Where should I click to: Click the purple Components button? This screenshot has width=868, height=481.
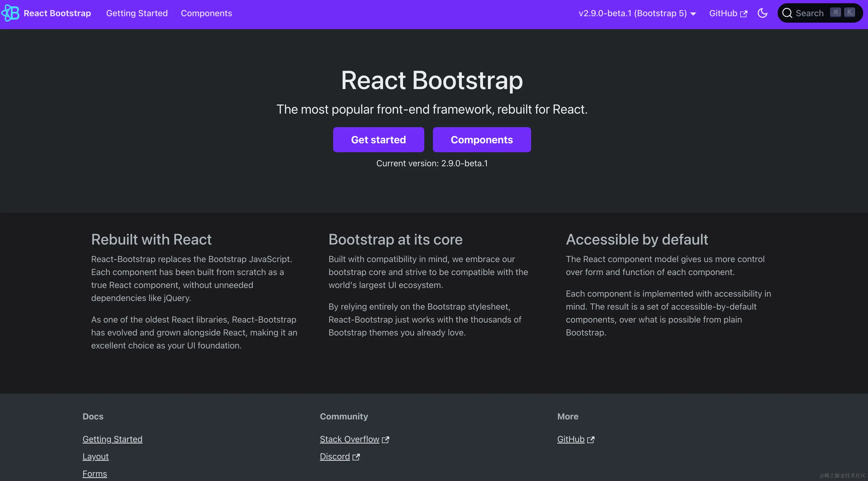[x=482, y=140]
